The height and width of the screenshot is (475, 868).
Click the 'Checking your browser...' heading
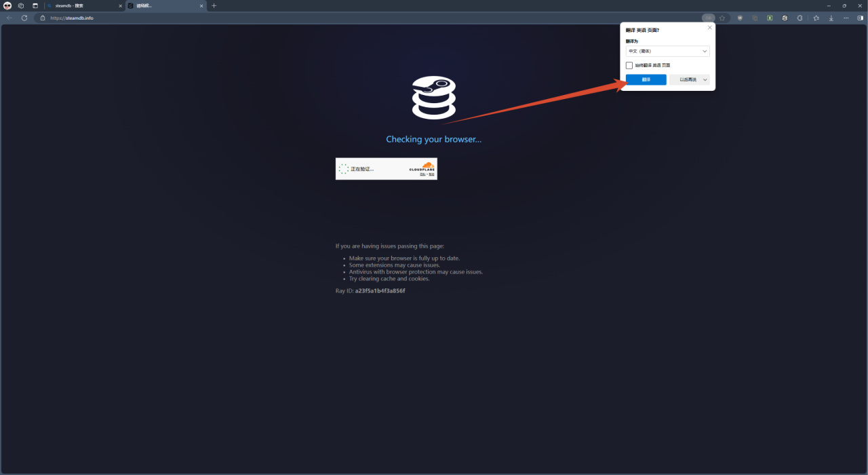coord(434,139)
